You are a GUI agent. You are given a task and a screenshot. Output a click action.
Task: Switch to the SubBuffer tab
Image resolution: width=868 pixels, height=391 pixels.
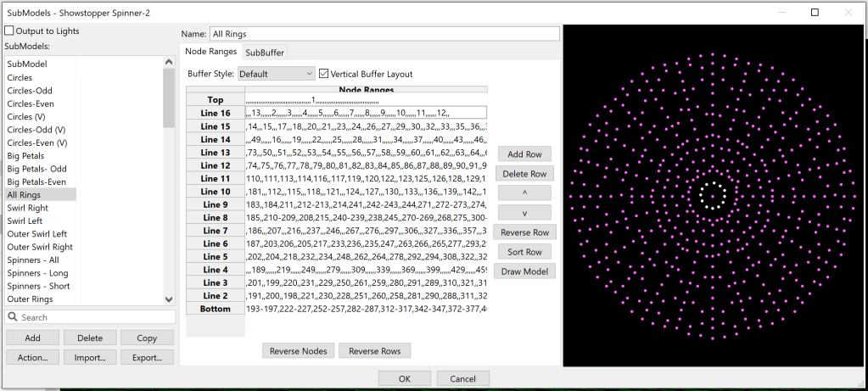coord(265,53)
